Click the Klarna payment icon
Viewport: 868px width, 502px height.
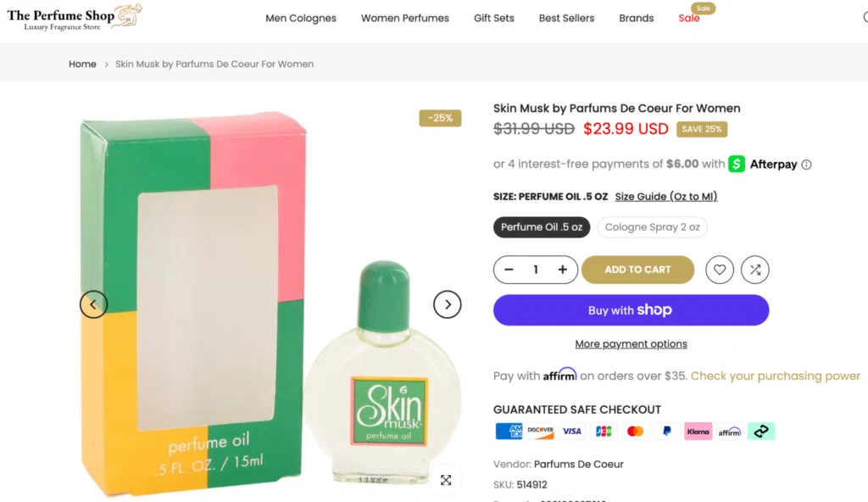point(698,431)
